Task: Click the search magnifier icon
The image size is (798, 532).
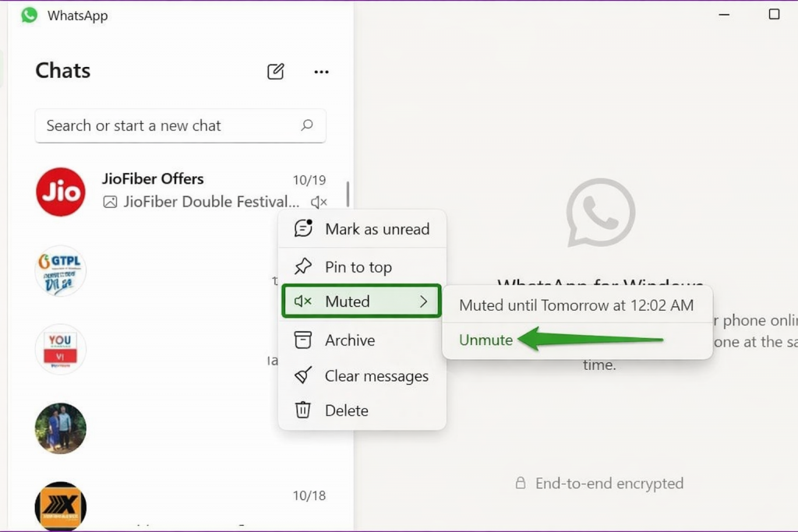Action: coord(307,125)
